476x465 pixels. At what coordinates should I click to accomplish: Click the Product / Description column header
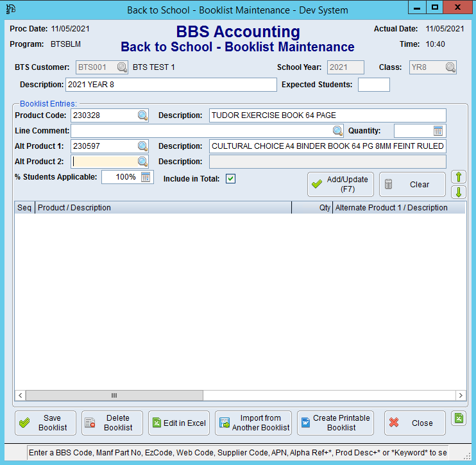pos(163,208)
